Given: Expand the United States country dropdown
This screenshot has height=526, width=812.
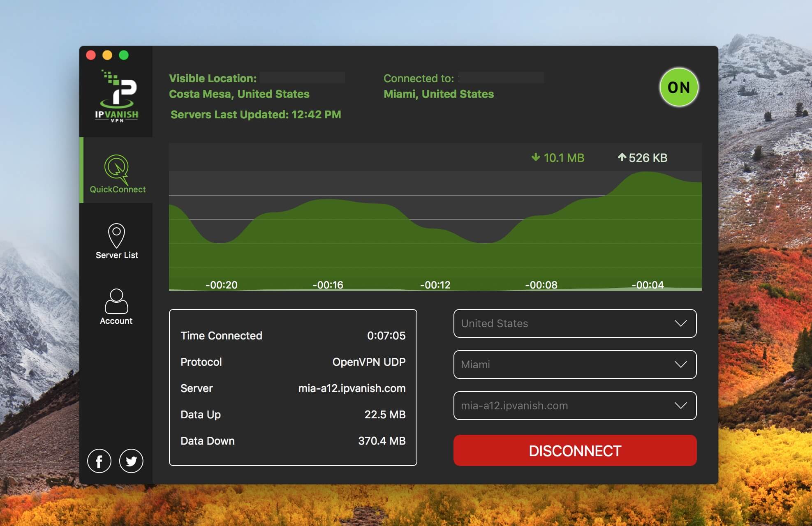Looking at the screenshot, I should (x=574, y=323).
